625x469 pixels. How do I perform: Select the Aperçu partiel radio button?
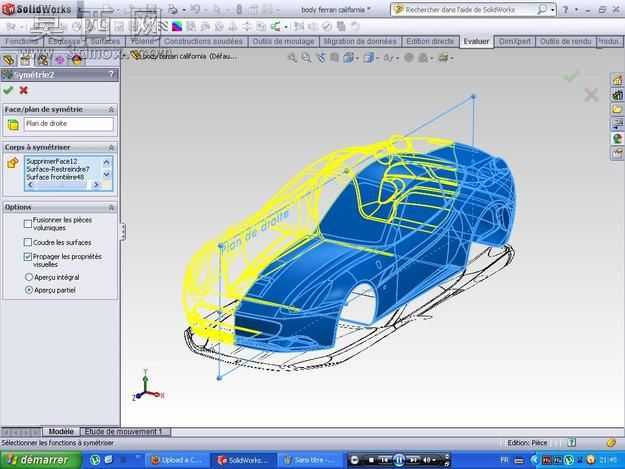(29, 290)
